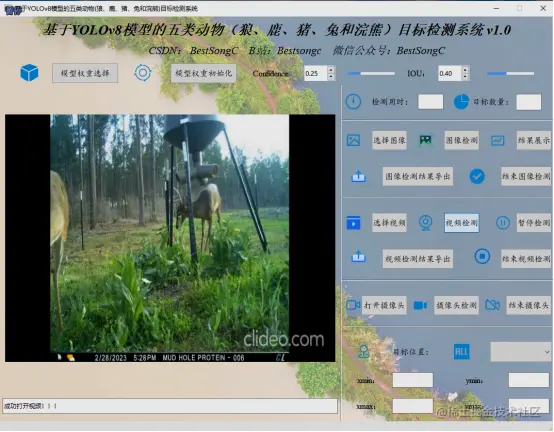The image size is (554, 432).
Task: Click the landscape icon beside 图像检测
Action: click(425, 140)
